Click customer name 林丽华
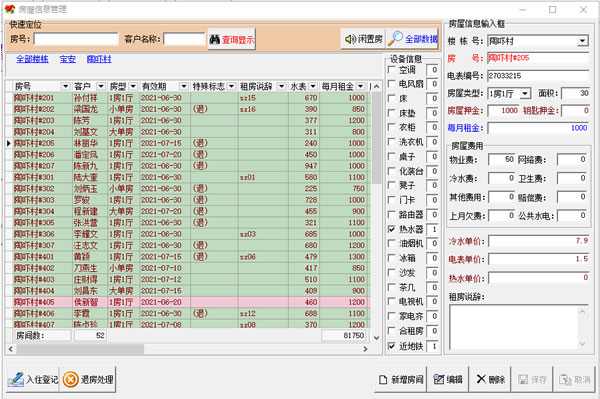This screenshot has width=600, height=399. click(86, 143)
